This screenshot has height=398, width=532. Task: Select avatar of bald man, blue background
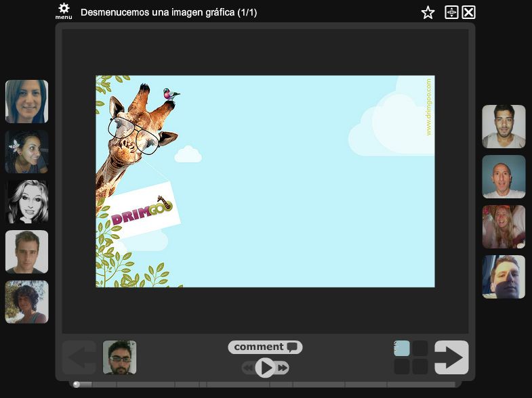click(x=504, y=177)
